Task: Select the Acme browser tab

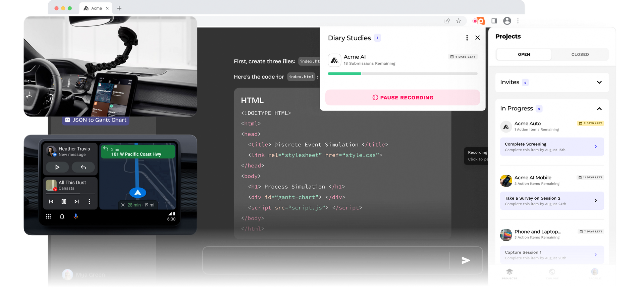Action: pos(96,8)
